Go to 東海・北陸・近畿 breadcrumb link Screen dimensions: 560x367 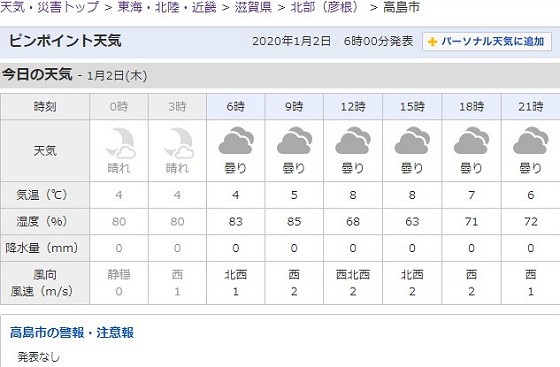(167, 7)
